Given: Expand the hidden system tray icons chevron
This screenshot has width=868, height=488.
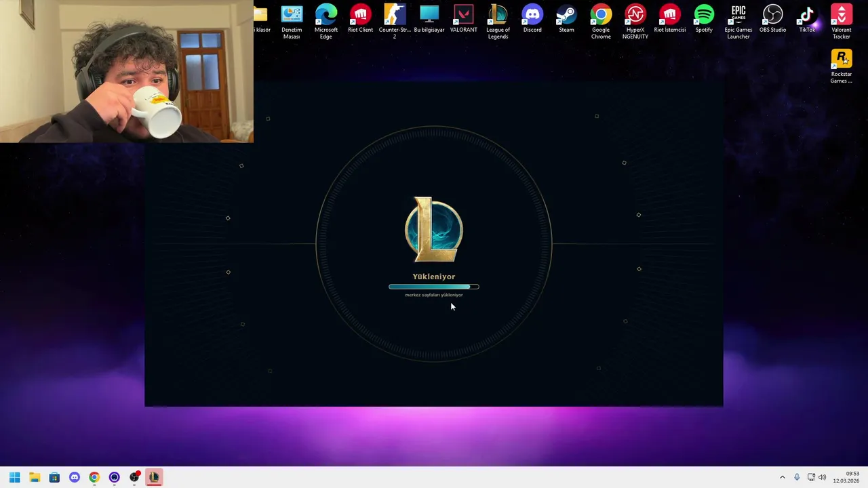Looking at the screenshot, I should point(782,477).
